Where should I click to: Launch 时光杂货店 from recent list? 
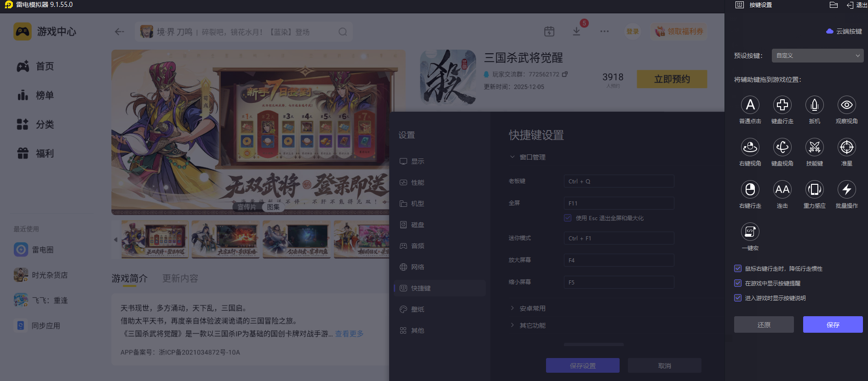coord(40,275)
